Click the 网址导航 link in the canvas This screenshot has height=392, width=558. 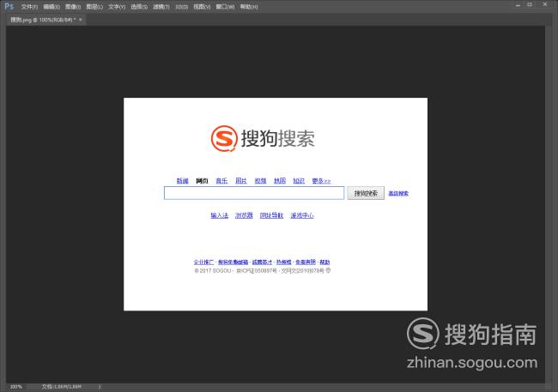[271, 215]
